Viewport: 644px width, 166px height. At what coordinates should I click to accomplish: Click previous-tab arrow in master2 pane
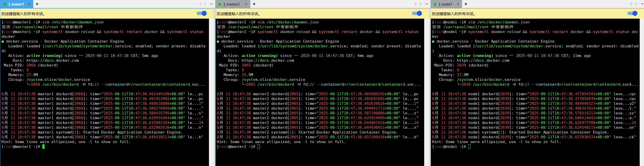pyautogui.click(x=416, y=4)
